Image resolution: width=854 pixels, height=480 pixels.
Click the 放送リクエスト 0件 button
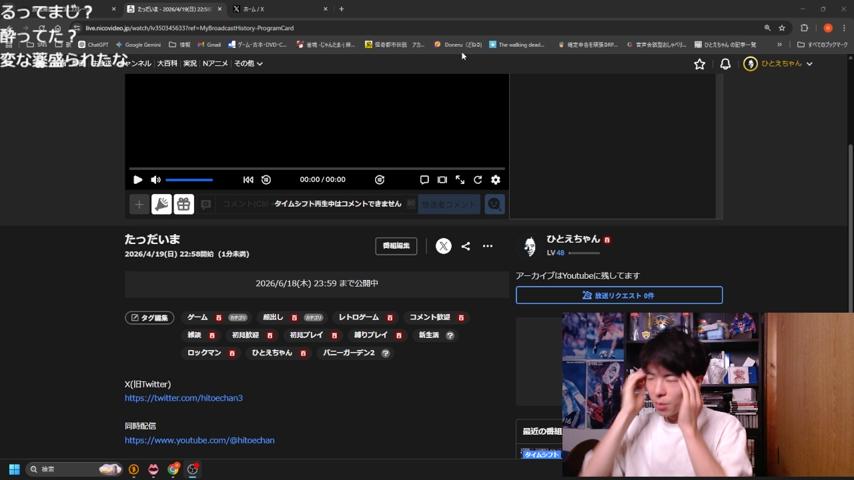click(619, 295)
